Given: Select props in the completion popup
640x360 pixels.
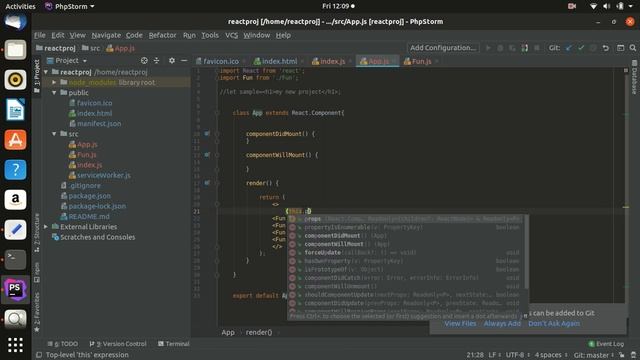Looking at the screenshot, I should click(405, 219).
